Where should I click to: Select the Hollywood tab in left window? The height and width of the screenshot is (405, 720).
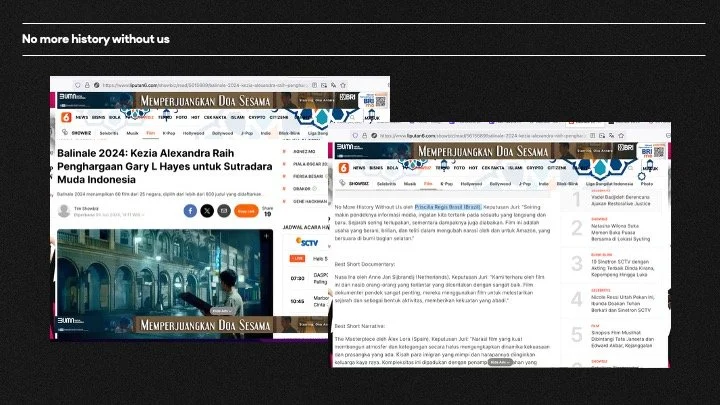click(193, 133)
